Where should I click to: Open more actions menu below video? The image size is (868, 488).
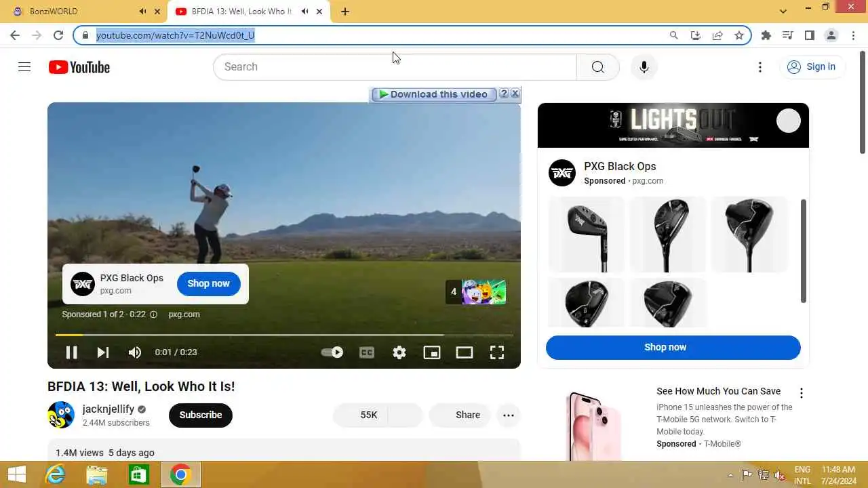[x=509, y=415]
